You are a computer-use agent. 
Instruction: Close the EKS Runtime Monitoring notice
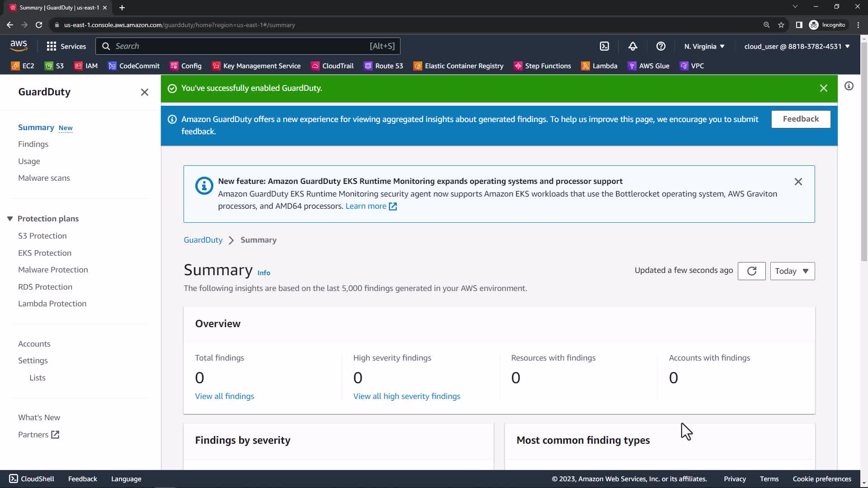click(798, 182)
